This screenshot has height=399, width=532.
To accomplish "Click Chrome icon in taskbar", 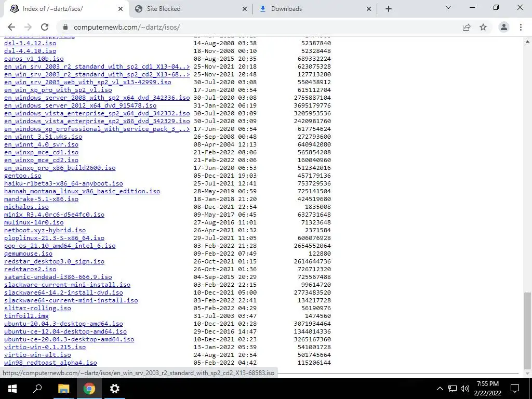I will click(x=89, y=389).
